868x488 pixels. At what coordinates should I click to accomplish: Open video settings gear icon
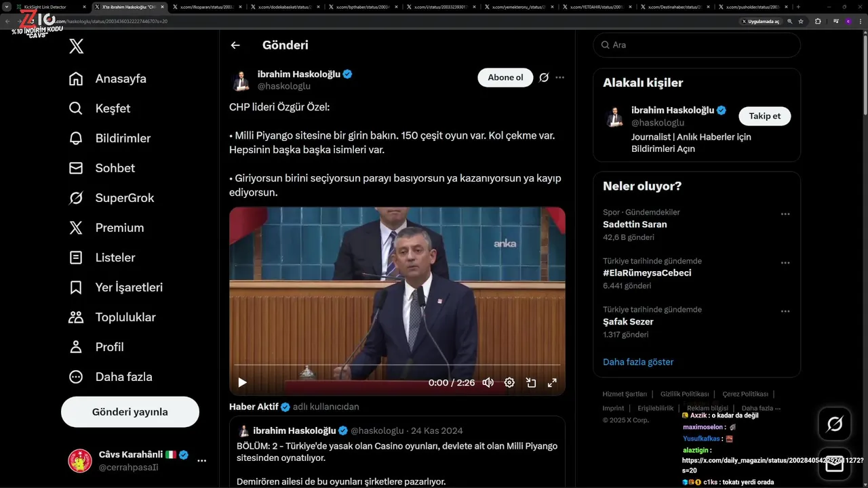pos(509,382)
